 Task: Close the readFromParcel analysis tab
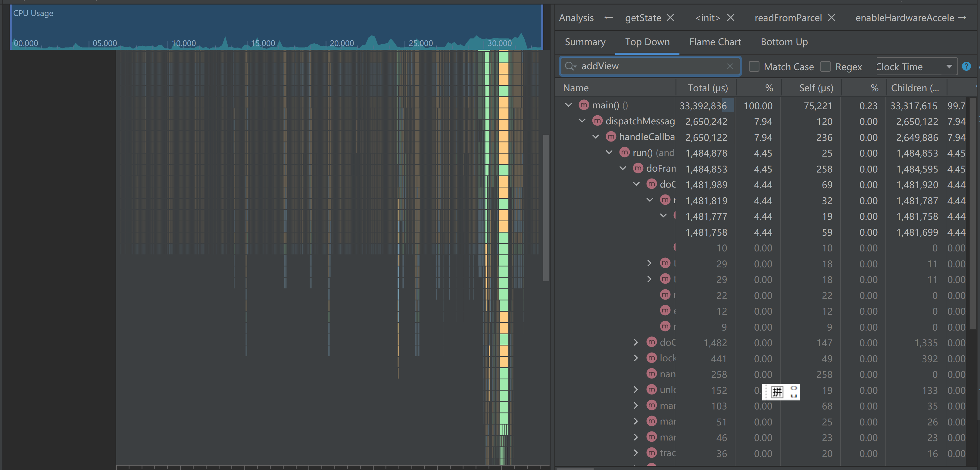[832, 18]
